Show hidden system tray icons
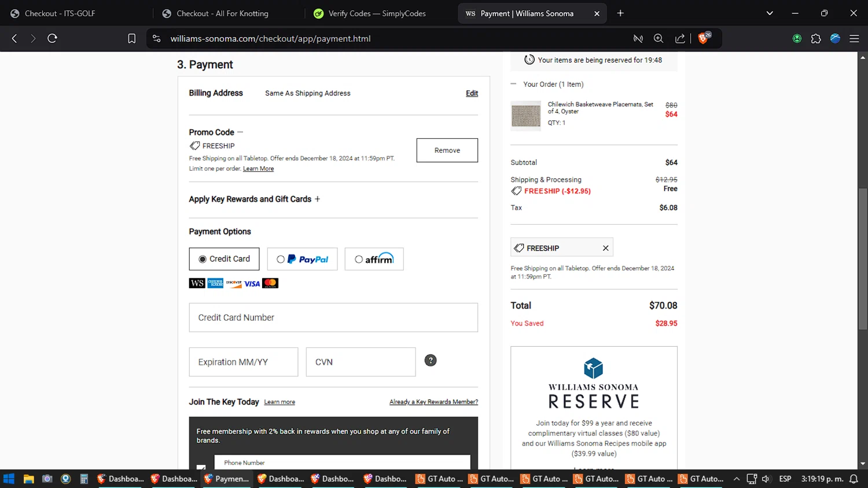Viewport: 868px width, 488px height. 737,479
